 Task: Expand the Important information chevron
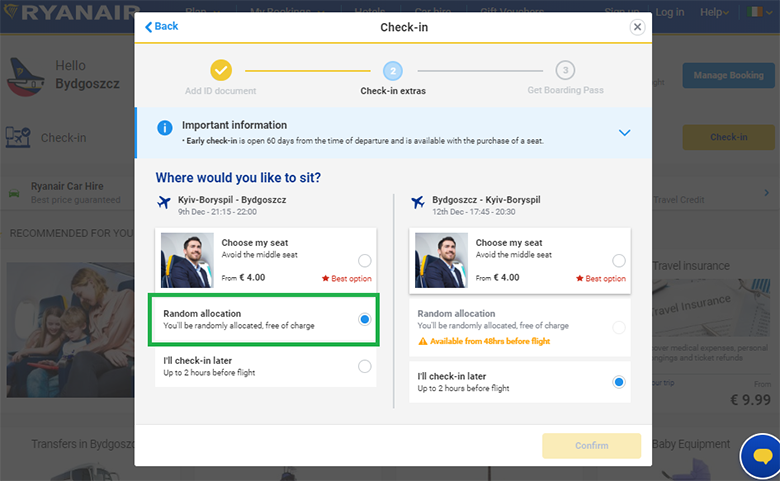[x=625, y=133]
